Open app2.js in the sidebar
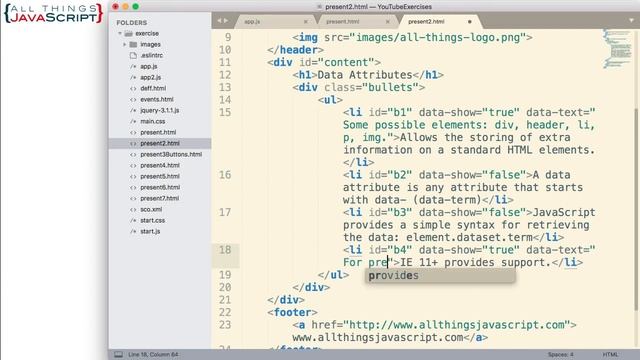The image size is (640, 360). [x=151, y=78]
